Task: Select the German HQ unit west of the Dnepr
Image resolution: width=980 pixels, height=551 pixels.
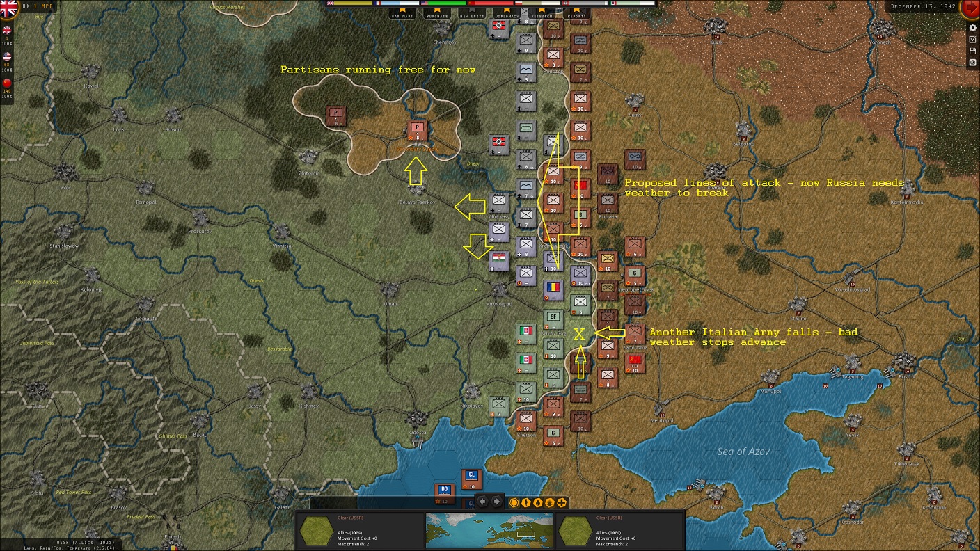Action: point(499,145)
